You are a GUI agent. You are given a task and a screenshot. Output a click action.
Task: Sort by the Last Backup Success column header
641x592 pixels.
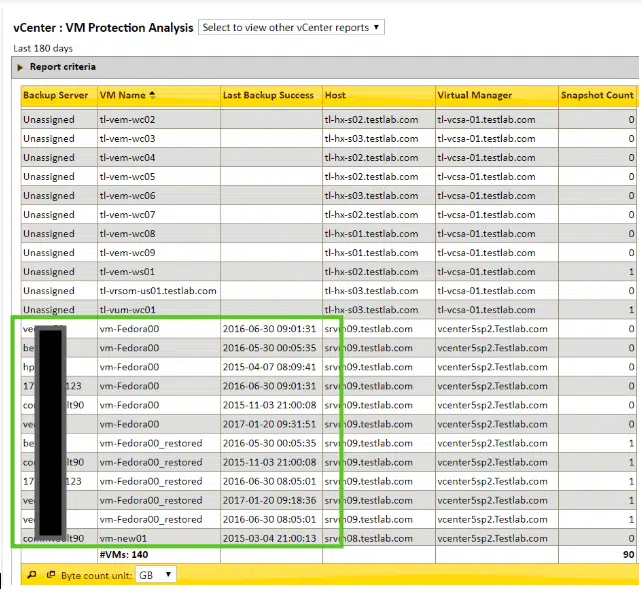click(x=268, y=95)
